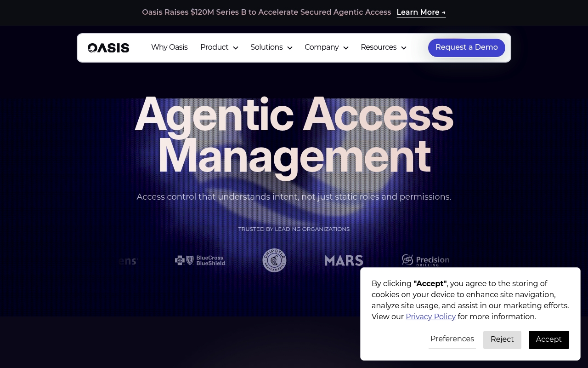Open the Resources menu

(379, 47)
